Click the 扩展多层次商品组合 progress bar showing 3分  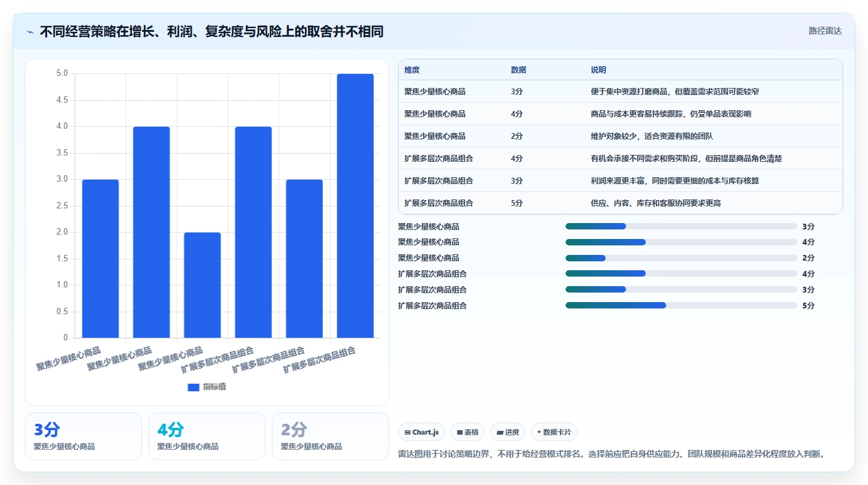681,290
